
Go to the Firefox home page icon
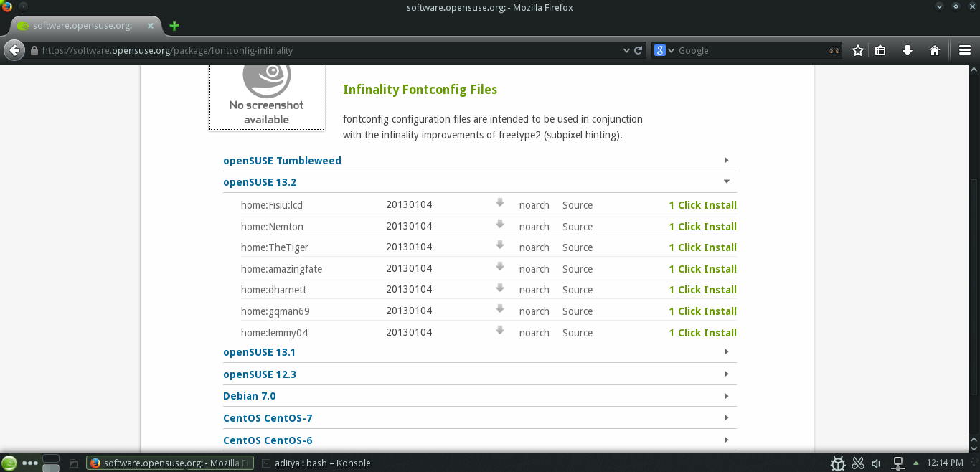pyautogui.click(x=934, y=50)
